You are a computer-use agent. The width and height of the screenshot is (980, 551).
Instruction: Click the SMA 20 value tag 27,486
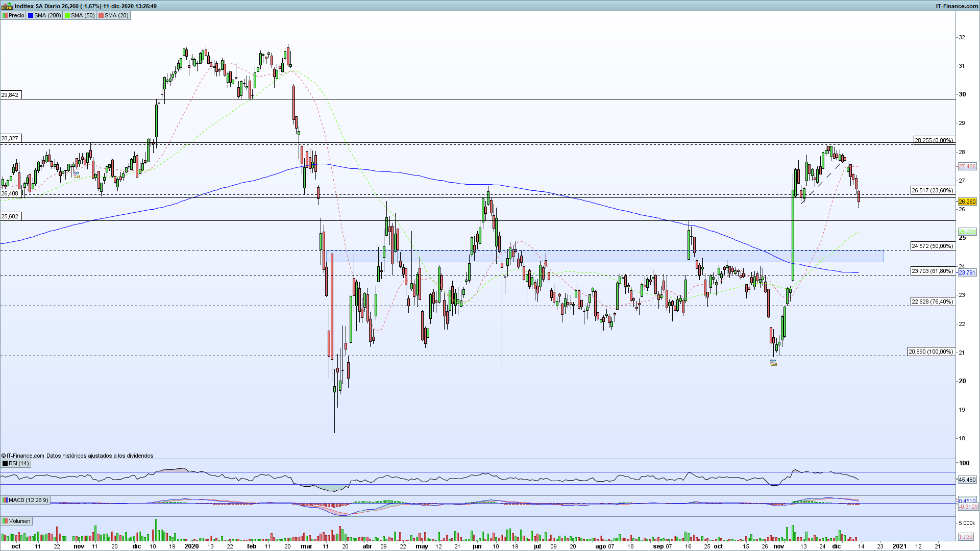[967, 166]
